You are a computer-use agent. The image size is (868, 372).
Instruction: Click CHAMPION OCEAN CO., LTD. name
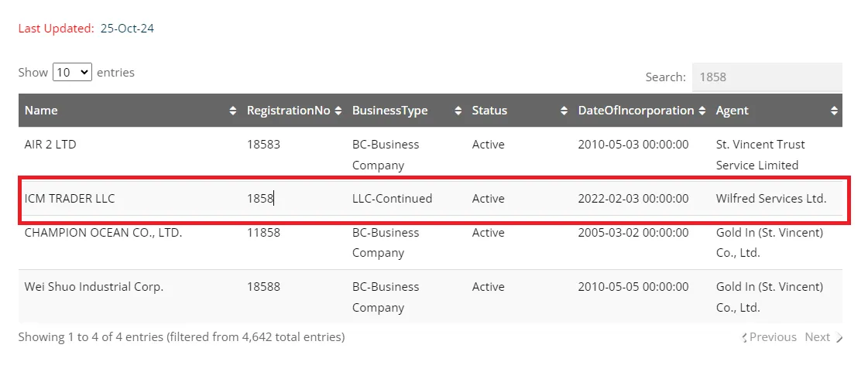point(103,232)
